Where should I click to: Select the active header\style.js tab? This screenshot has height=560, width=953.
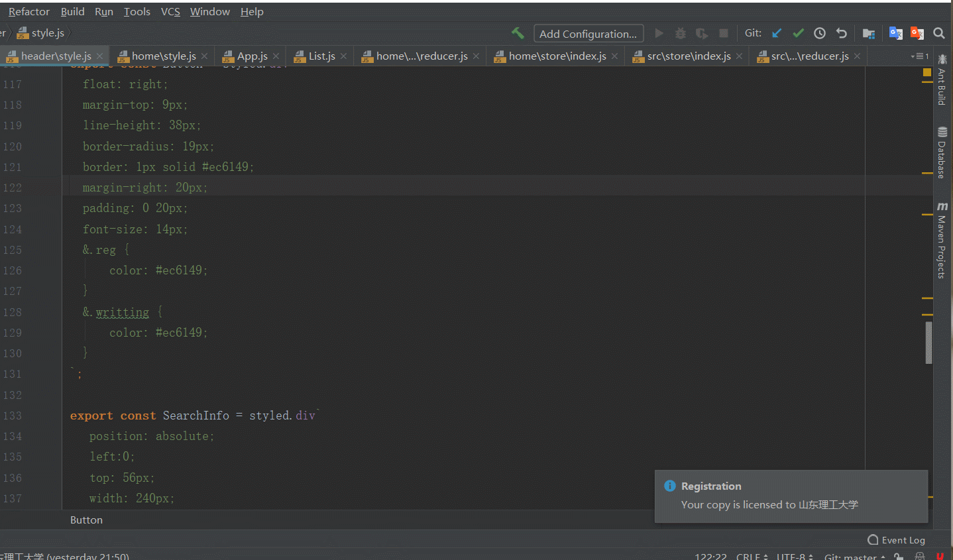tap(56, 56)
